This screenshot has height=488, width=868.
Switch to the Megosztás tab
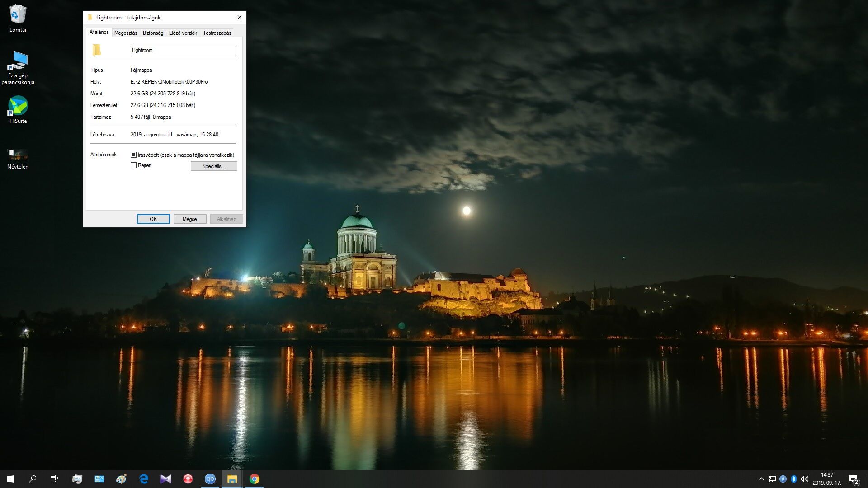coord(126,33)
